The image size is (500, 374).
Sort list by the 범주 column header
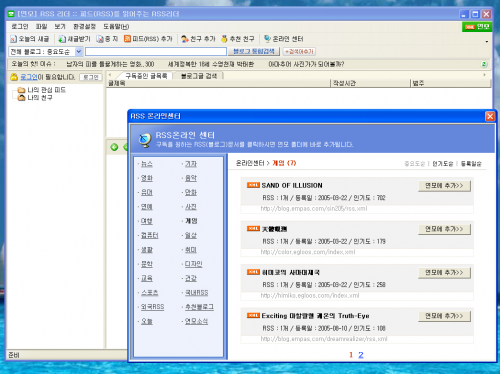tap(451, 83)
